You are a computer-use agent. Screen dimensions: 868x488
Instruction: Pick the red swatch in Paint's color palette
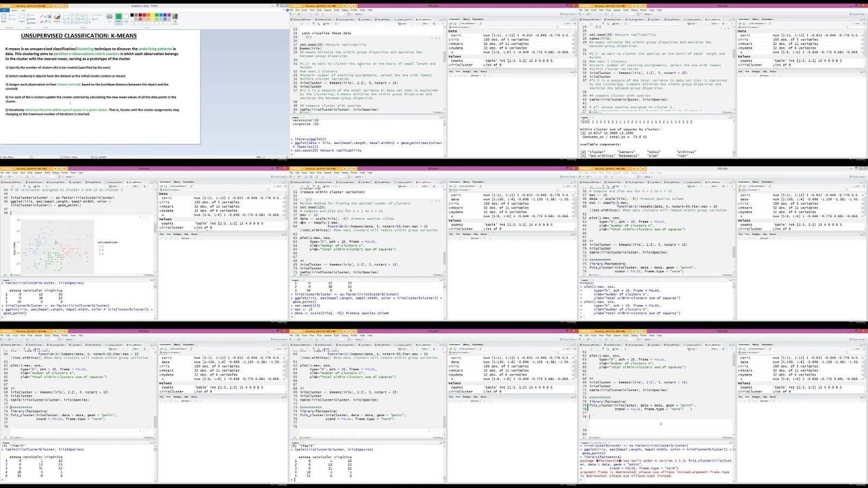144,15
